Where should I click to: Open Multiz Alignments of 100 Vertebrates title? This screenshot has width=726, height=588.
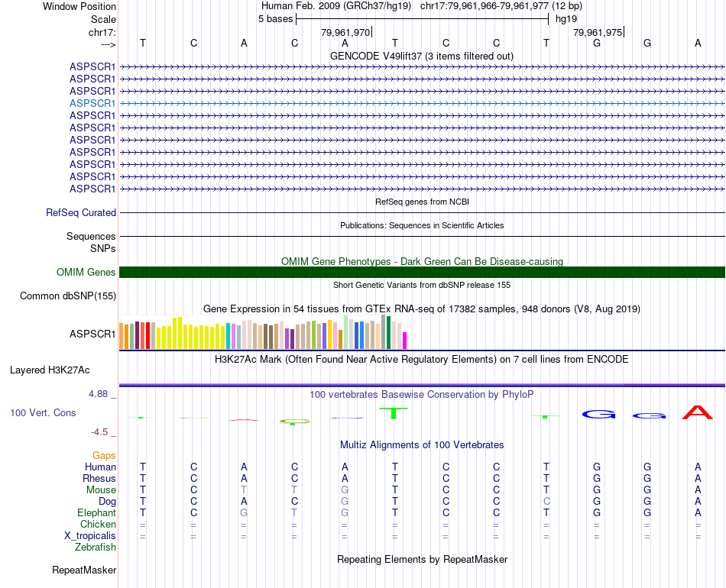click(422, 445)
